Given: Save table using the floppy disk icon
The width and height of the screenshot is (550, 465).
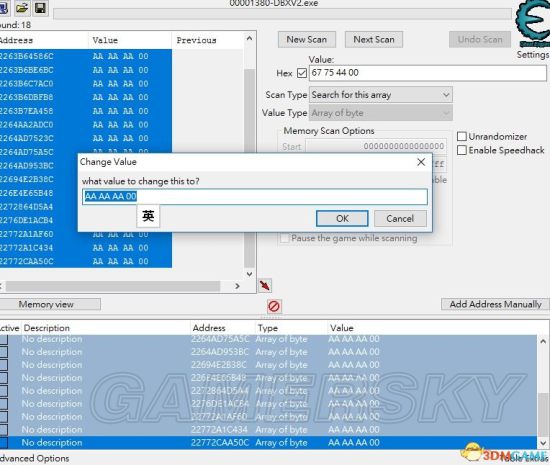Looking at the screenshot, I should tap(40, 7).
